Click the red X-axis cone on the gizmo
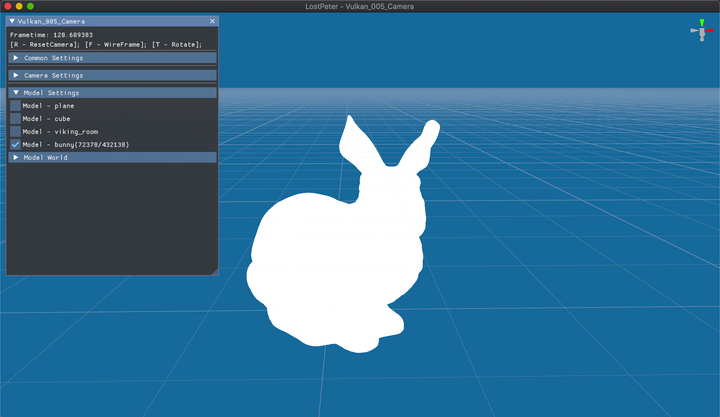This screenshot has width=720, height=417. [x=709, y=30]
